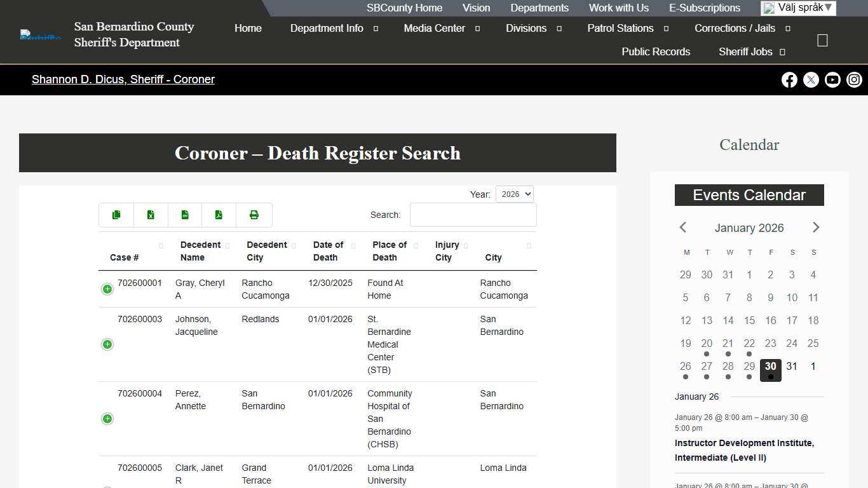The width and height of the screenshot is (868, 488).
Task: Open the Year dropdown
Action: click(x=515, y=194)
